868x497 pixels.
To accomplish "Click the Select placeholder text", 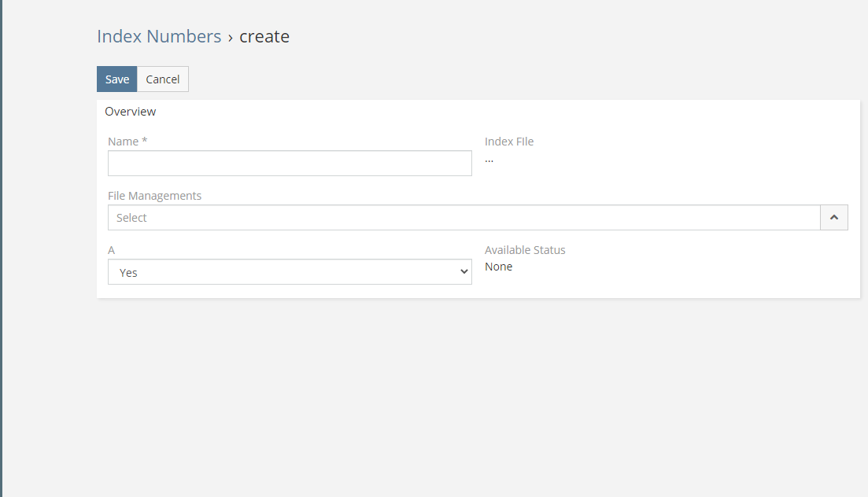I will [x=131, y=218].
